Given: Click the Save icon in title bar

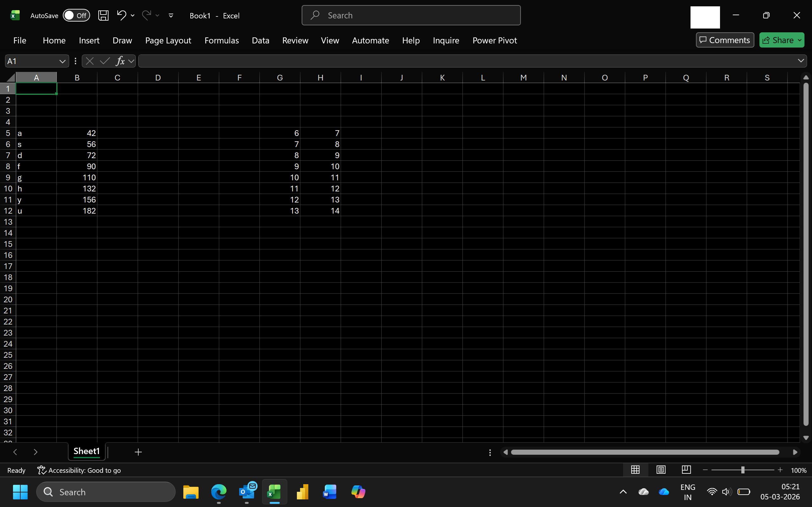Looking at the screenshot, I should [103, 16].
